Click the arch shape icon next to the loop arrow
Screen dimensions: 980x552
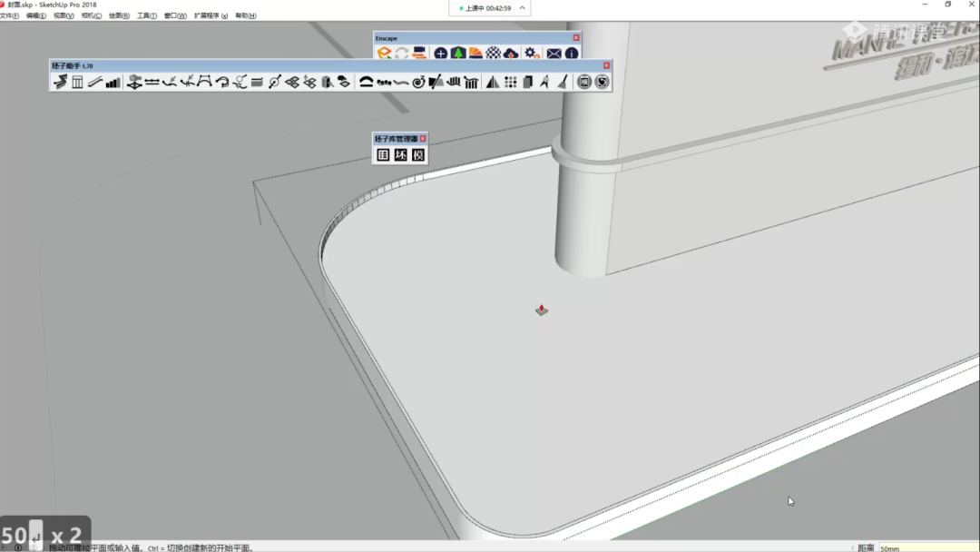tap(204, 82)
